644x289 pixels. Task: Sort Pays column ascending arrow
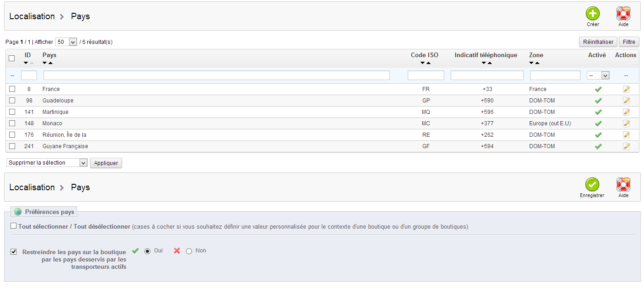(50, 63)
